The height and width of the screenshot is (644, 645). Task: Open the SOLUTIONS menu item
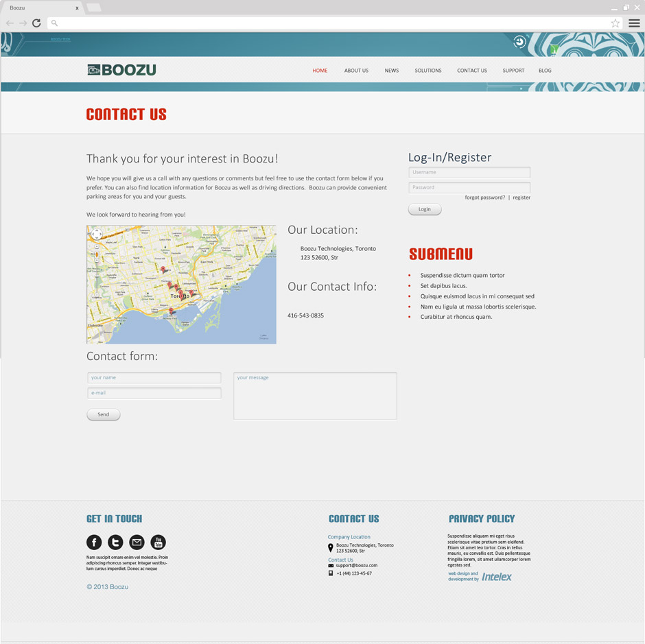point(427,71)
